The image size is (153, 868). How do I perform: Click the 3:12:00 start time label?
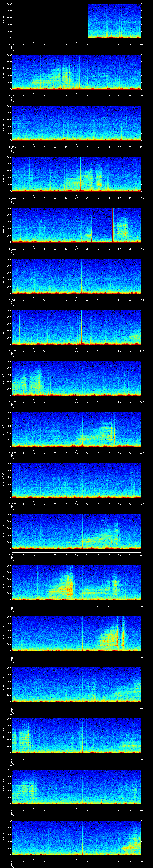[12, 198]
